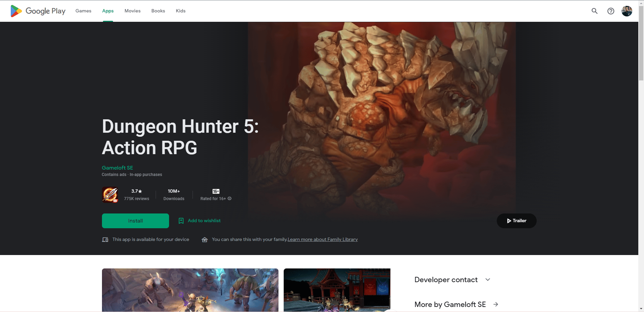
Task: Click the Dungeon Hunter 5 app icon
Action: (x=110, y=195)
